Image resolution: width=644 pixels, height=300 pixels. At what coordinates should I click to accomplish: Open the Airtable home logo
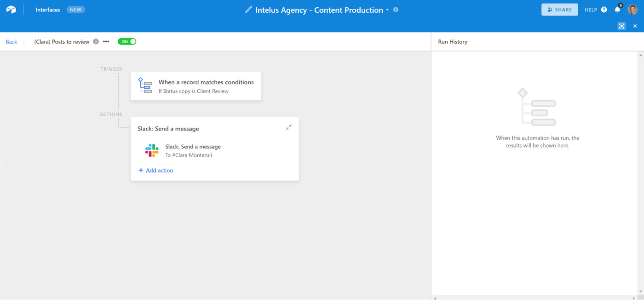click(11, 10)
